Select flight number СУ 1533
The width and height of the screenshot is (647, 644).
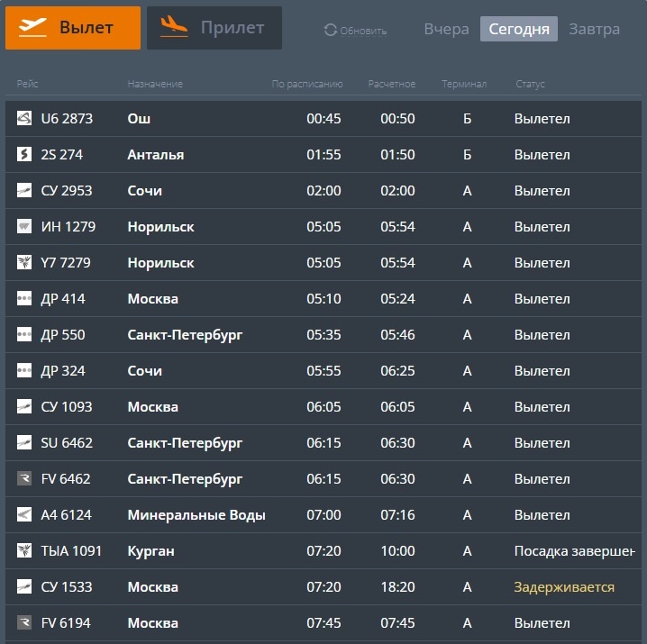click(67, 587)
